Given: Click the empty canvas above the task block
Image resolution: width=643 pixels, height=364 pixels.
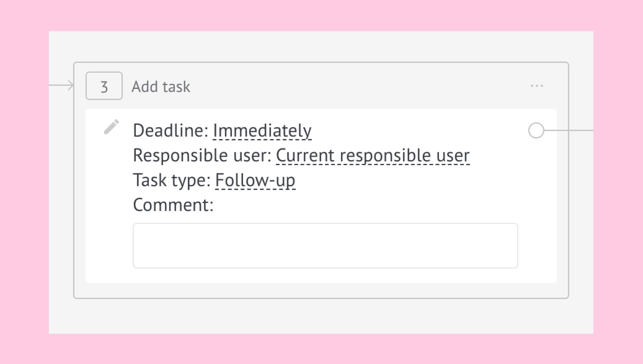Looking at the screenshot, I should point(321,46).
